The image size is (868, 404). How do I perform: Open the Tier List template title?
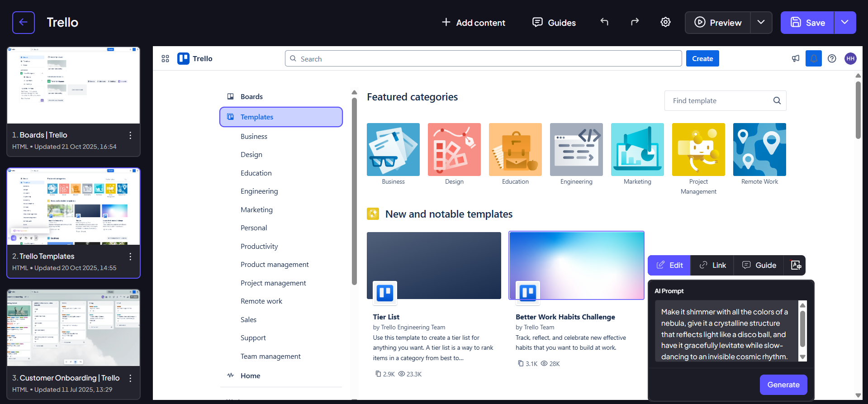(386, 317)
